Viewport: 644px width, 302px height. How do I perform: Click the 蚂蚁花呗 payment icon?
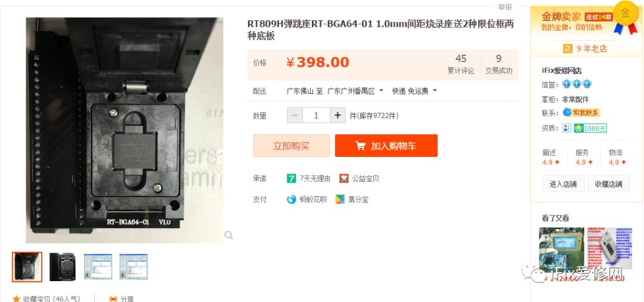tap(291, 200)
